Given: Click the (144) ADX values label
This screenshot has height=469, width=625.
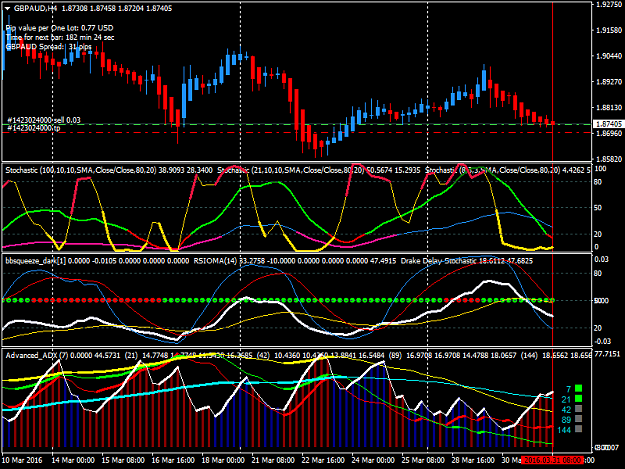Looking at the screenshot, I should coord(555,355).
